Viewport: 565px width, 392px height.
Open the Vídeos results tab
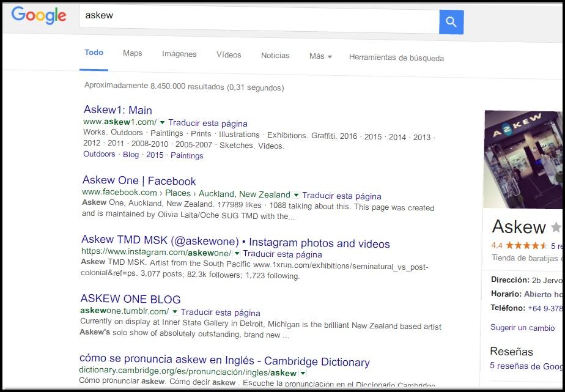[229, 55]
